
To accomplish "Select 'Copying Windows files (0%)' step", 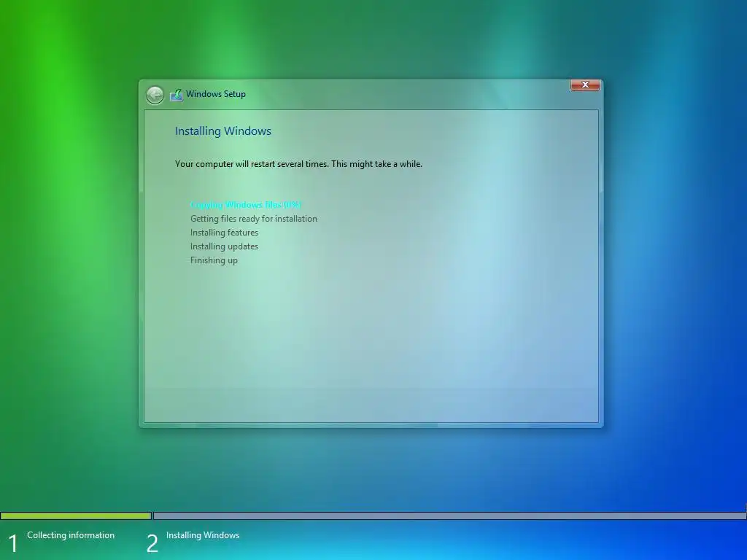I will [x=246, y=205].
